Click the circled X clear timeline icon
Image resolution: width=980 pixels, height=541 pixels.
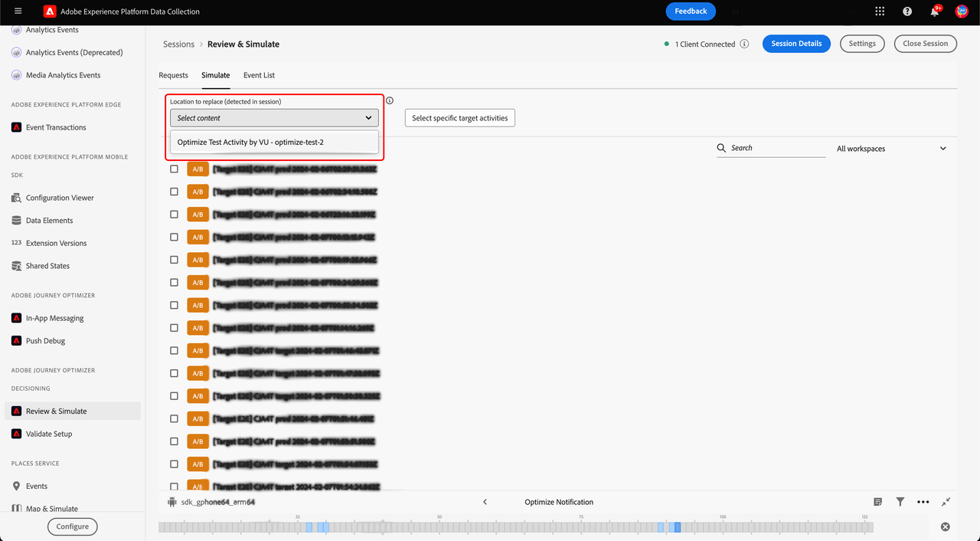click(x=946, y=526)
